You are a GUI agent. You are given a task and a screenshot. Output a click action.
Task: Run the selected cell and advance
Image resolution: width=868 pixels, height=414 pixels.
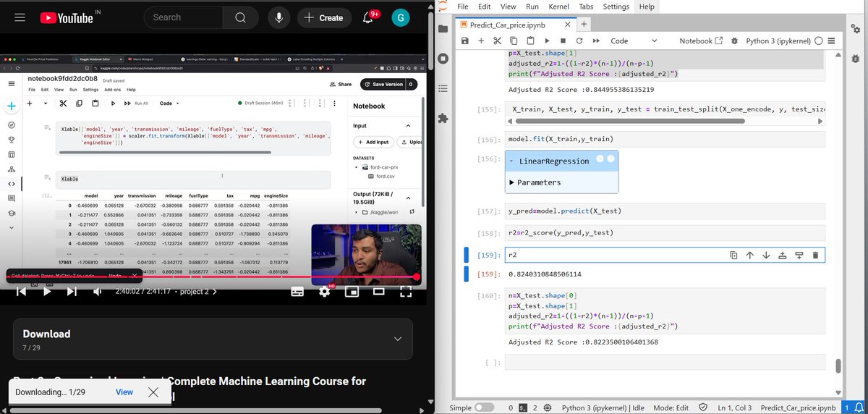pyautogui.click(x=547, y=41)
